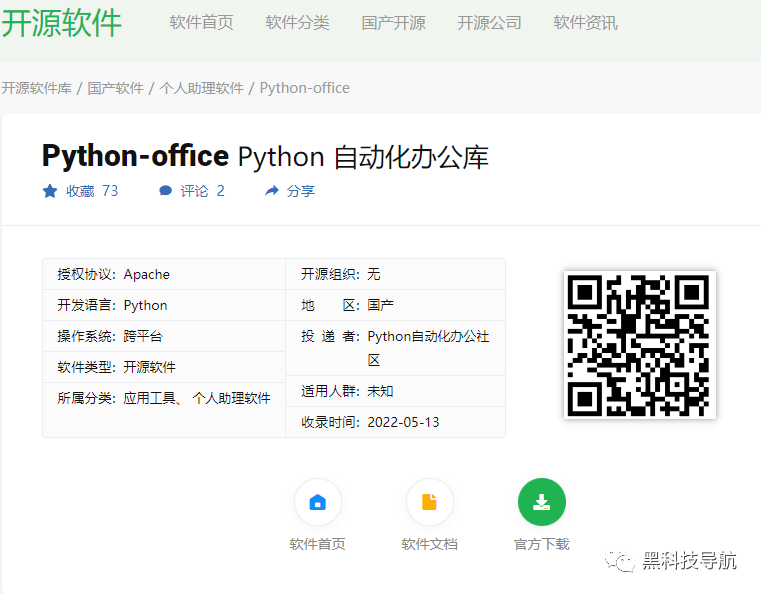761x594 pixels.
Task: Open the 开源公司 nav menu
Action: coord(489,22)
